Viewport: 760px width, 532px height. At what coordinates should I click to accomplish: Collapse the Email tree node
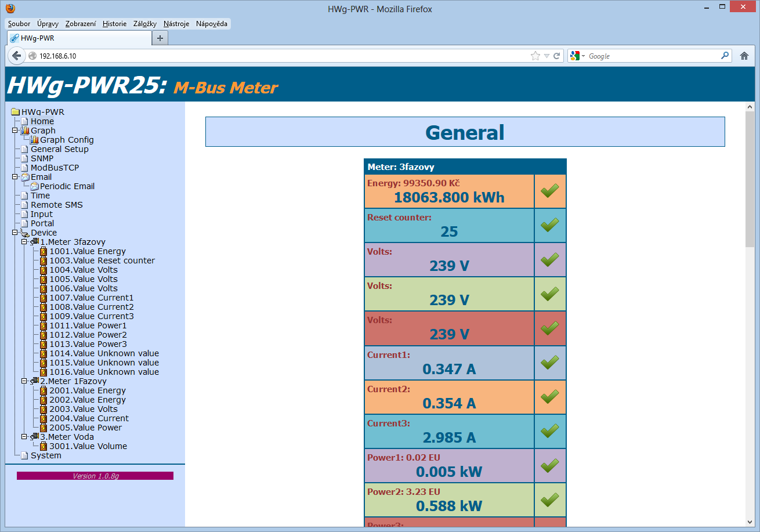point(15,177)
